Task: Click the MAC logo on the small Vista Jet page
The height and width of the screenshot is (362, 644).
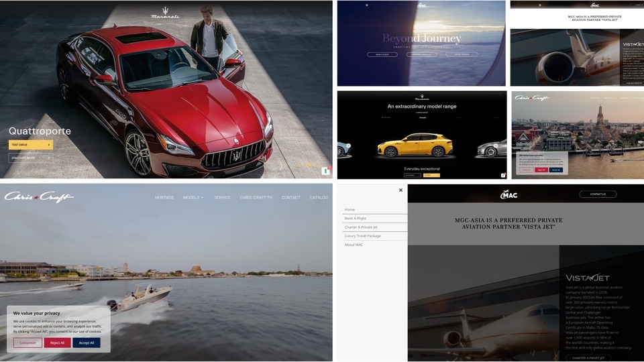Action: 595,5
